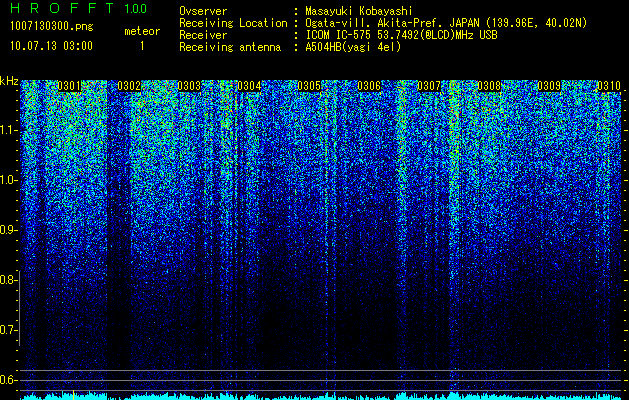629x400 pixels.
Task: Click the meteor label
Action: [142, 31]
